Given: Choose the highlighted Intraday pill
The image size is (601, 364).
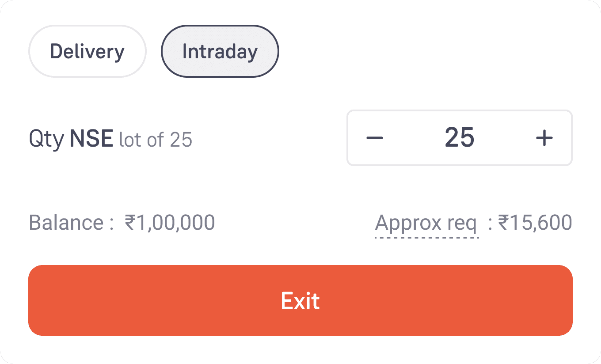Looking at the screenshot, I should [x=220, y=51].
